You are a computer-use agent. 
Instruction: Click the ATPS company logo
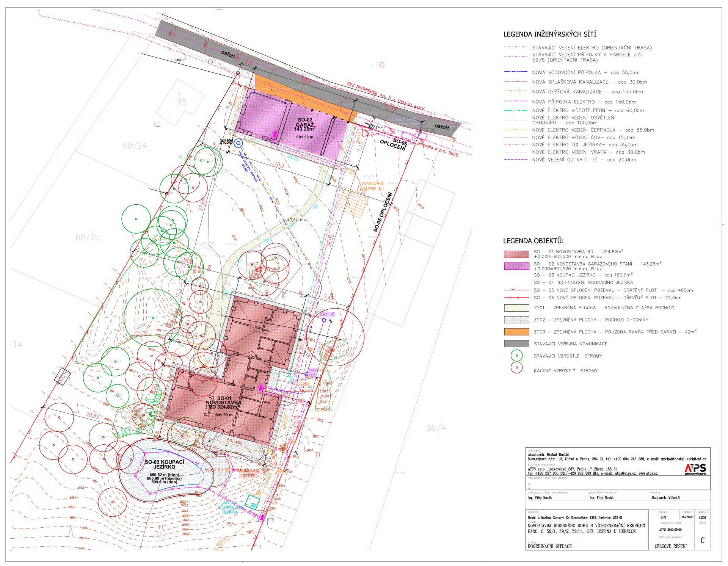pyautogui.click(x=695, y=469)
